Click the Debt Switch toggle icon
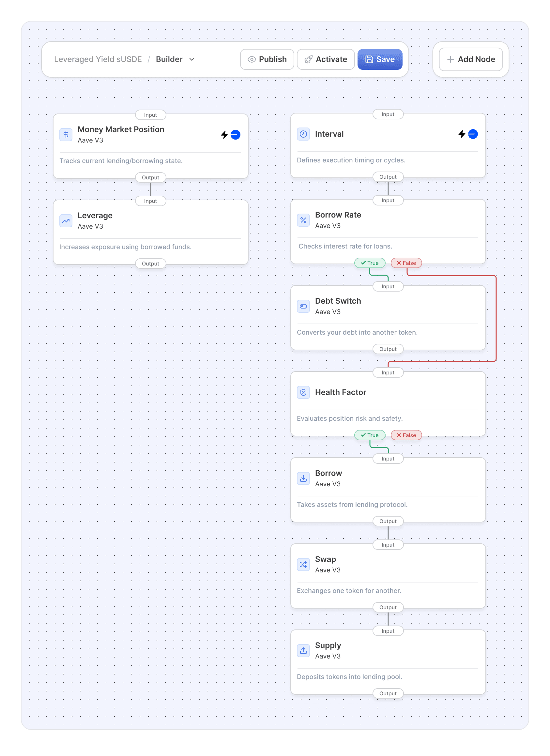Screen dimensions: 550x756 pyautogui.click(x=303, y=306)
